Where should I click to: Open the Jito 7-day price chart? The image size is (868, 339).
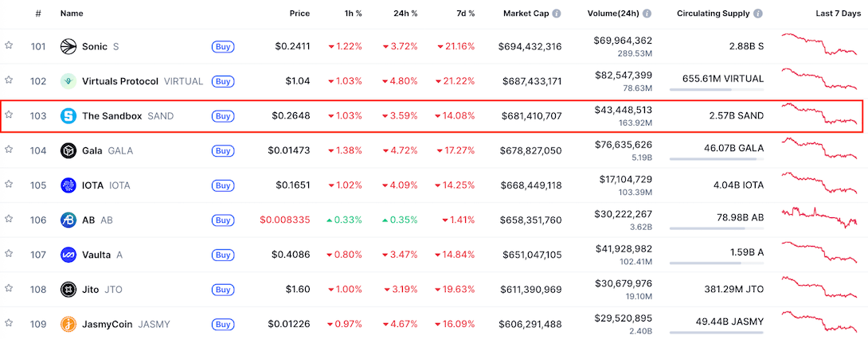(x=819, y=290)
